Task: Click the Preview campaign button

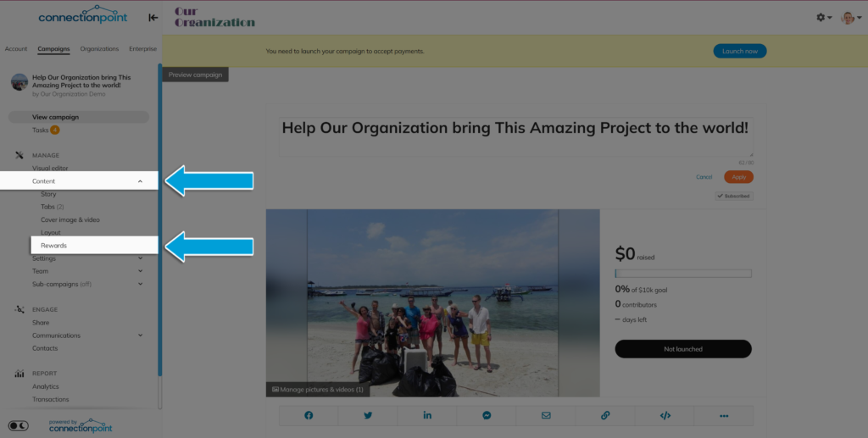Action: pos(195,75)
